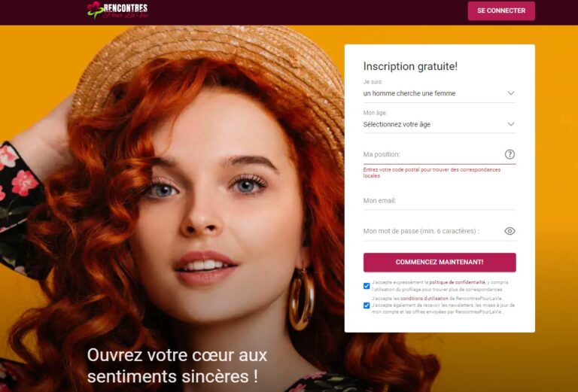578x392 pixels.
Task: Show password using the eye icon
Action: 510,231
